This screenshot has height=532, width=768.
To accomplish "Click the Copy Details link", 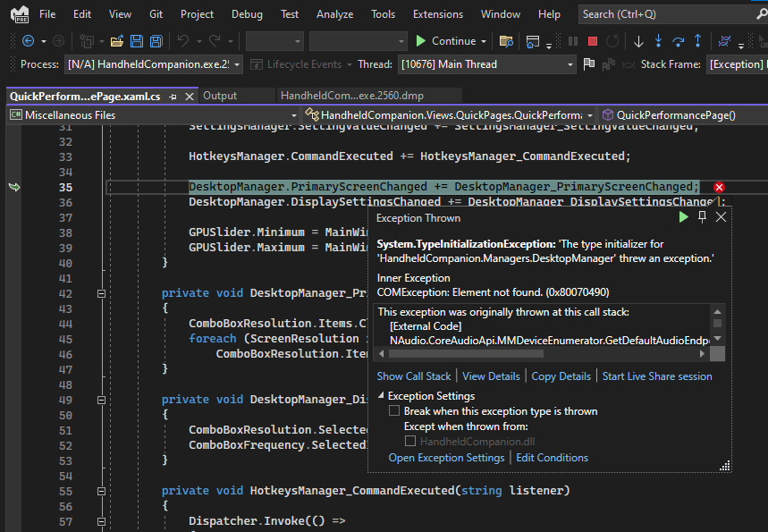I will pos(561,376).
